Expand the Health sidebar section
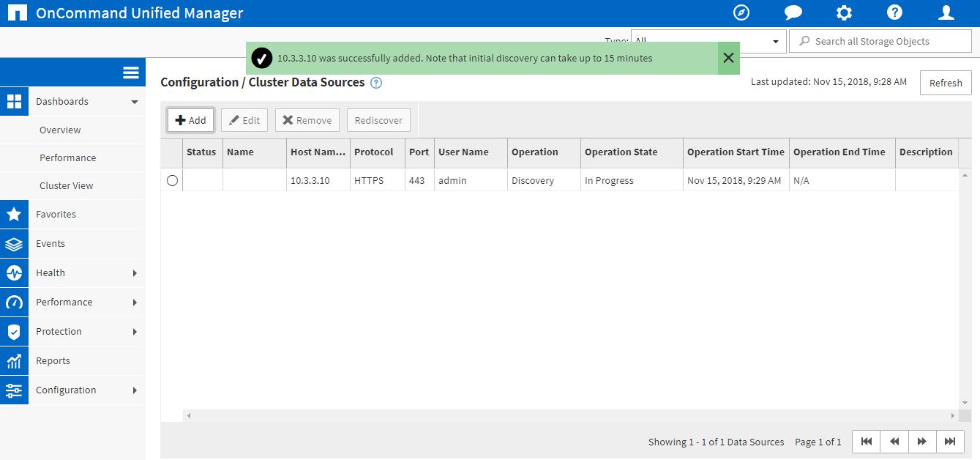This screenshot has height=460, width=980. tap(51, 272)
